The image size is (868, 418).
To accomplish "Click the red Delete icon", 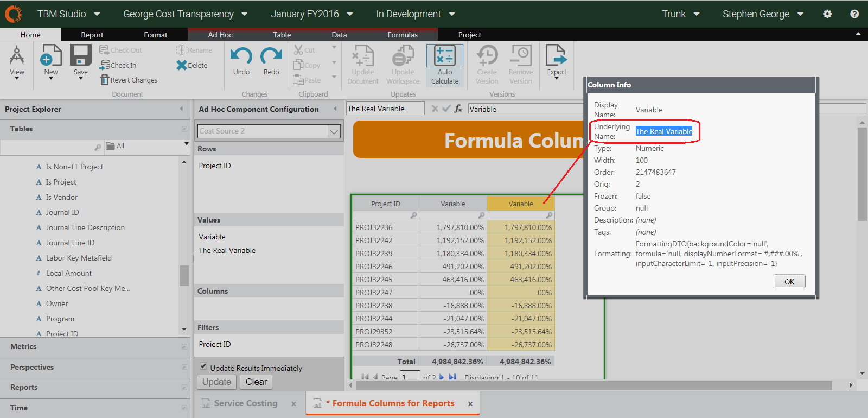I will pos(181,65).
